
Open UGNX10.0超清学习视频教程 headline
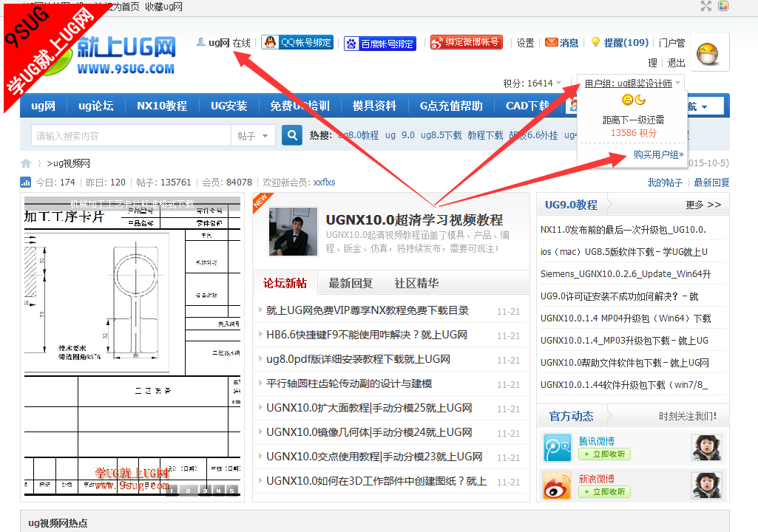(414, 220)
